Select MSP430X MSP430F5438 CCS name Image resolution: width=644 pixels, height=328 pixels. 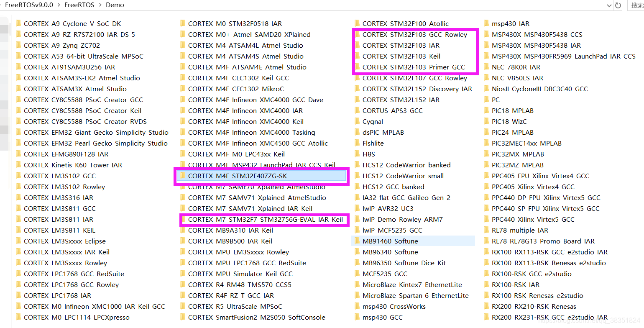tap(537, 34)
